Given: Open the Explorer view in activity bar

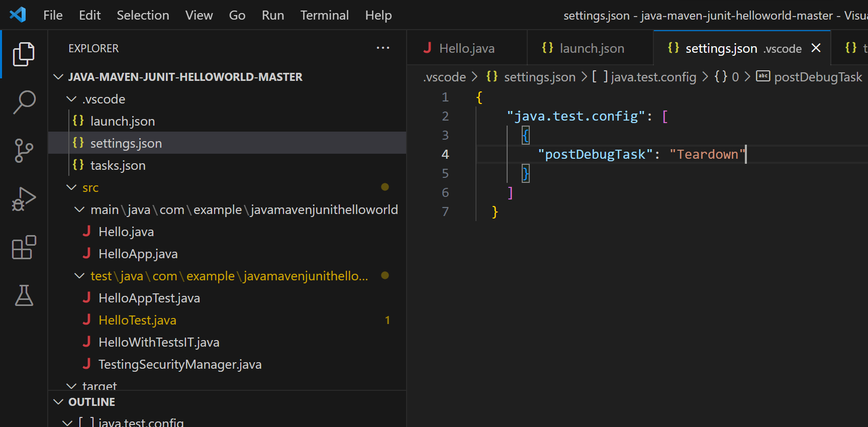Looking at the screenshot, I should pos(24,54).
